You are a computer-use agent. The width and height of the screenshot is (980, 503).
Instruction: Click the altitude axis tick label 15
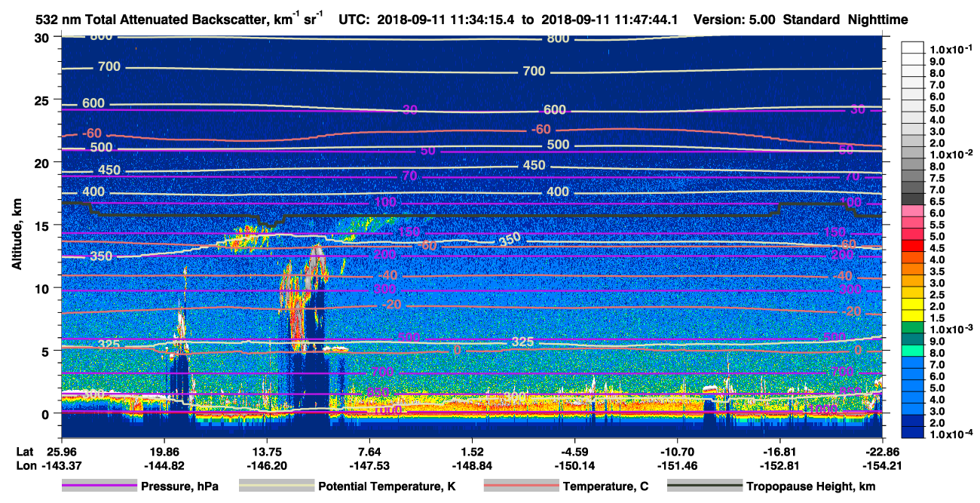(x=42, y=225)
